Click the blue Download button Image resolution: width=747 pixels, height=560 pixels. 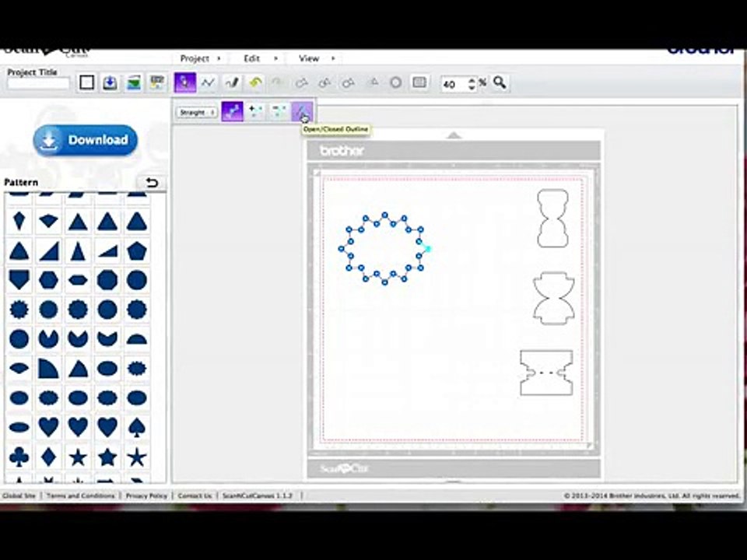[86, 140]
